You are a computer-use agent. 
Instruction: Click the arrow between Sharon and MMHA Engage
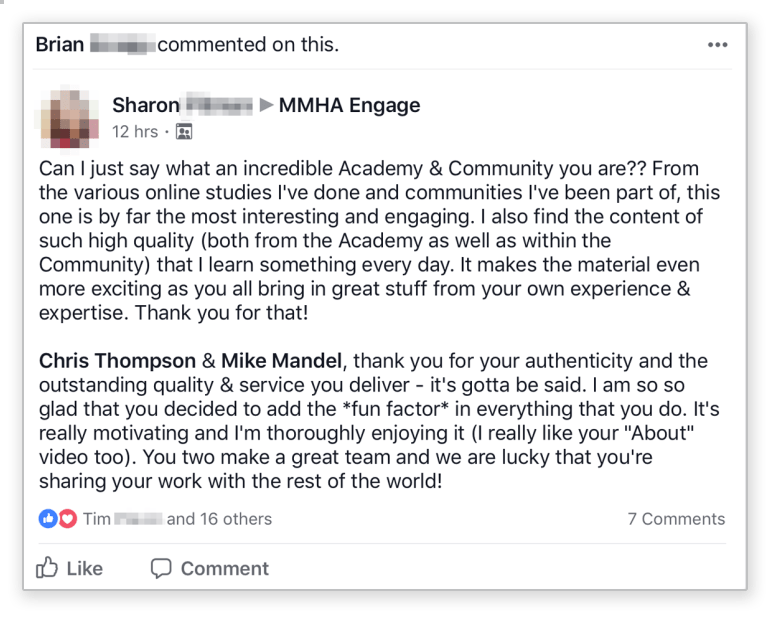(x=266, y=105)
